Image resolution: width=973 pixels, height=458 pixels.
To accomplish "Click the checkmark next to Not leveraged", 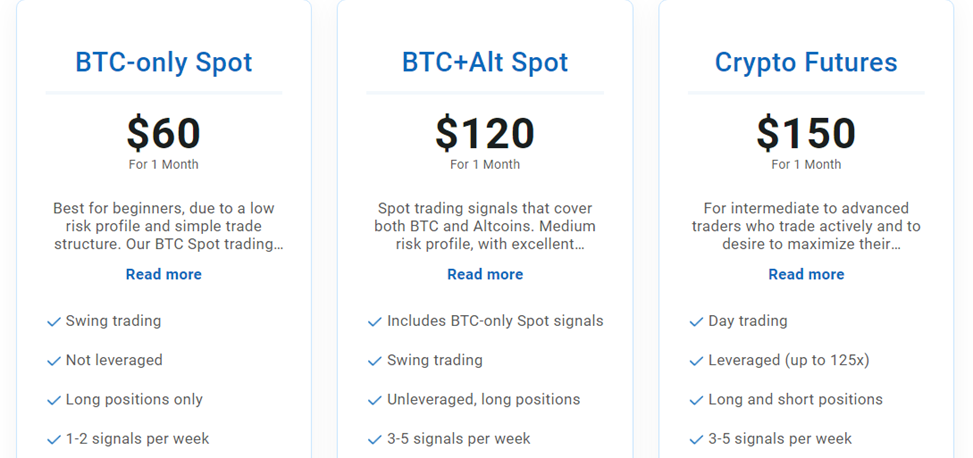I will pyautogui.click(x=54, y=361).
